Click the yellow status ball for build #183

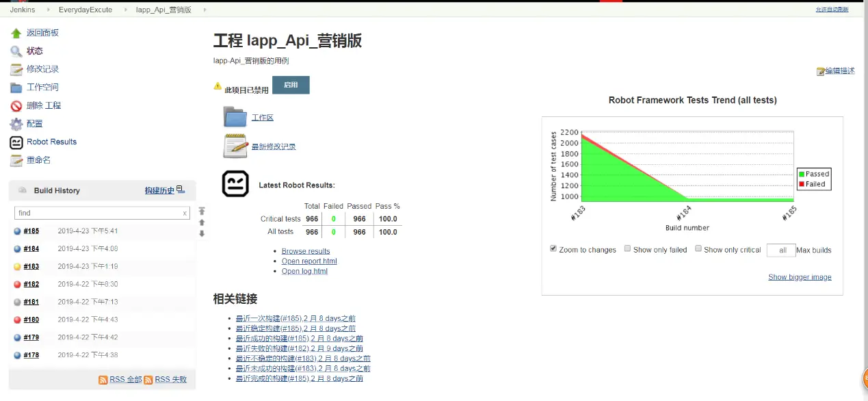click(17, 267)
